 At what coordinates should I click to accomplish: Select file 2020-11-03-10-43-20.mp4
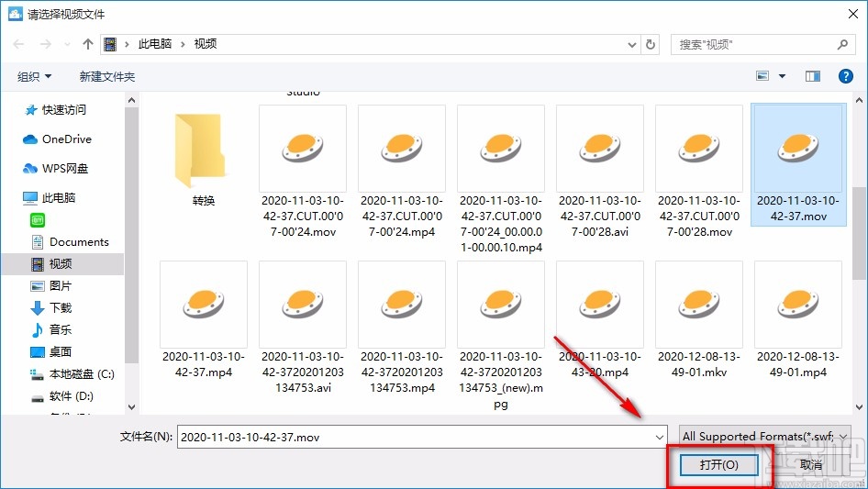[600, 320]
